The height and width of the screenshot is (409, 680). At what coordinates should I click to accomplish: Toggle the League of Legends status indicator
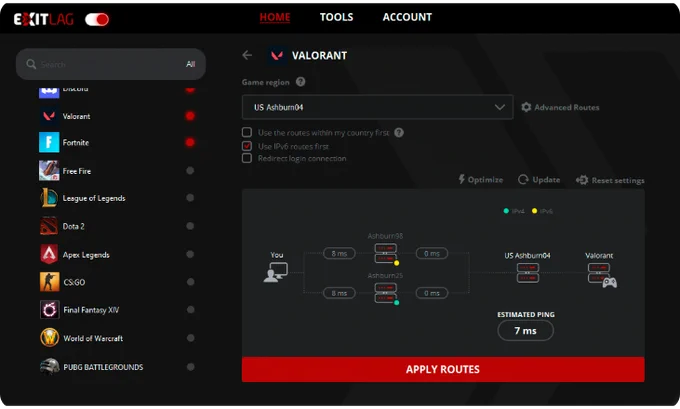point(190,198)
